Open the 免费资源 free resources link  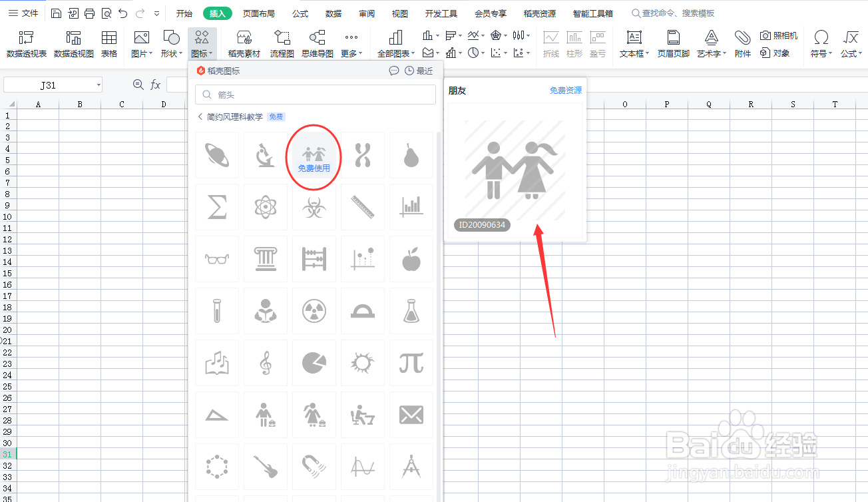point(565,91)
